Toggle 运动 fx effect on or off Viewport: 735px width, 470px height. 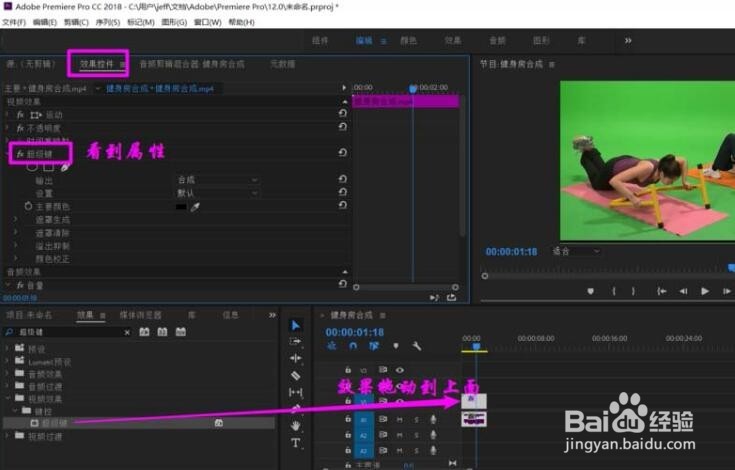click(x=21, y=115)
